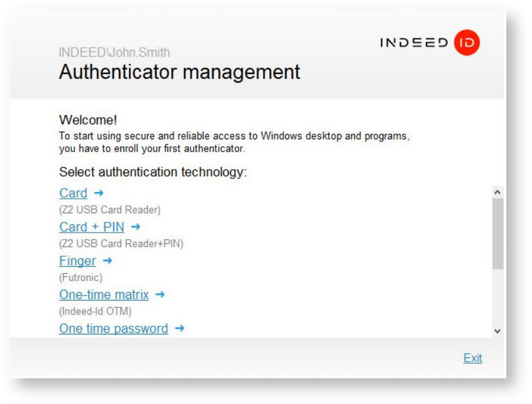This screenshot has width=532, height=404.
Task: Click the arrow icon beside Card
Action: click(x=98, y=193)
